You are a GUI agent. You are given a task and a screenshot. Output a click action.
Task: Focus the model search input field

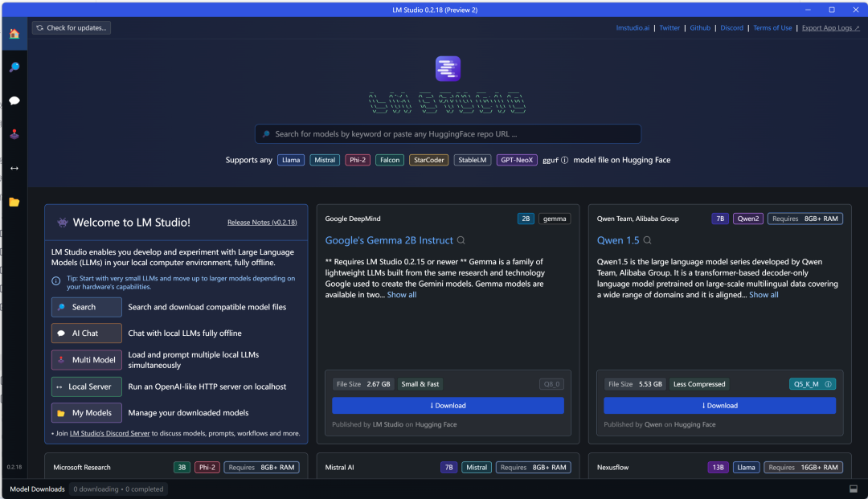(448, 134)
